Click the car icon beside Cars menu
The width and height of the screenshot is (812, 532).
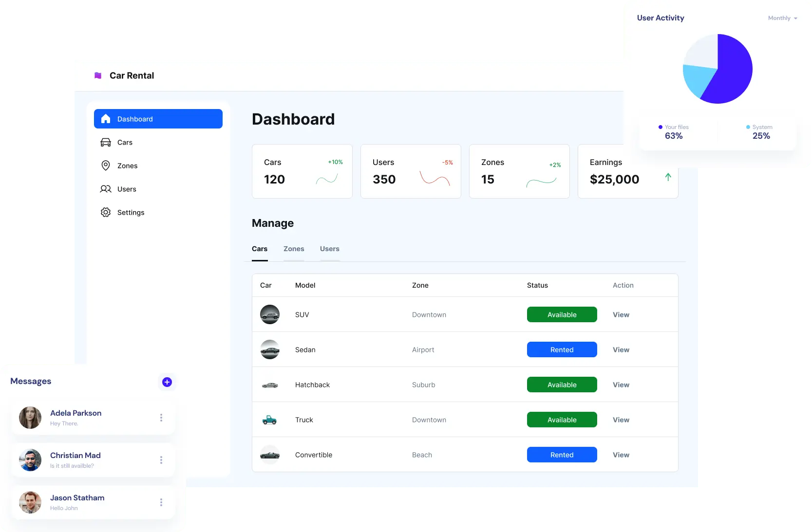point(106,142)
